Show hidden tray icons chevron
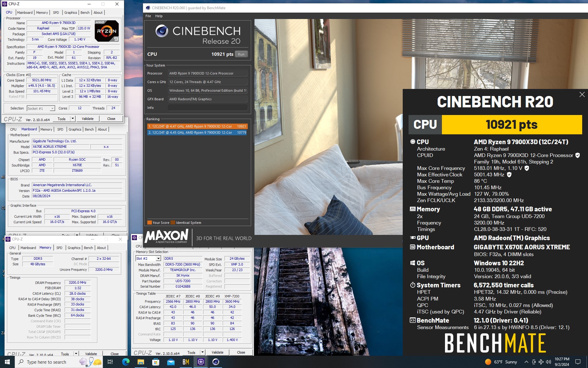588x368 pixels. coord(526,362)
